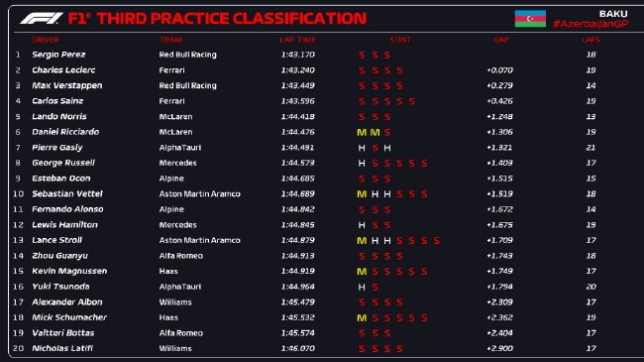Click Max Verstappen's Red Bull Racing team
The height and width of the screenshot is (362, 644).
pos(187,85)
